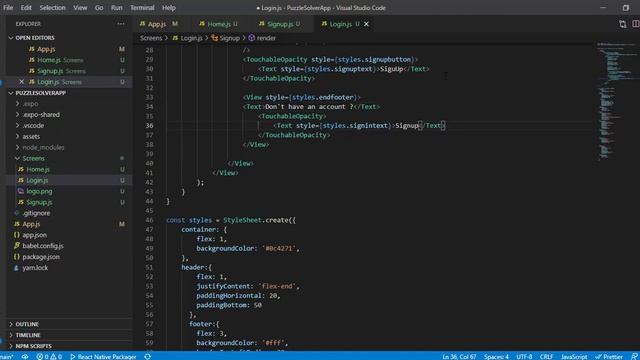
Task: Open the Selection menu
Action: coord(53,8)
